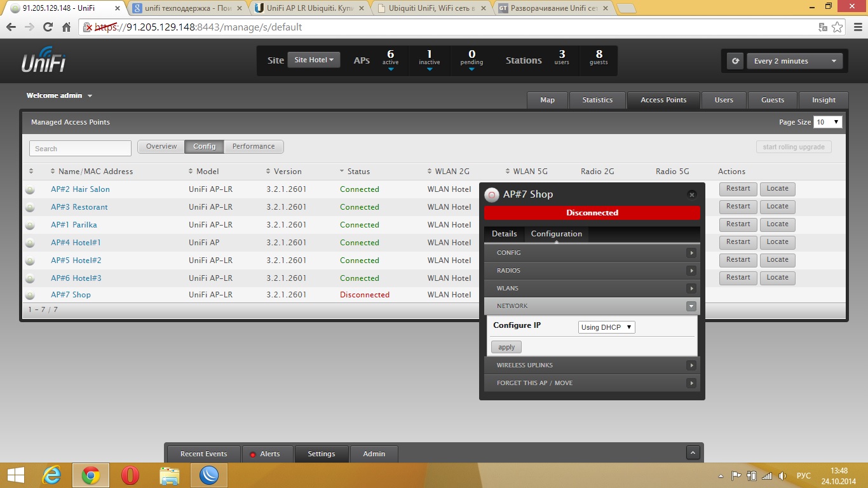Expand the bottom panel with up-arrow icon
Viewport: 868px width, 488px height.
coord(693,453)
